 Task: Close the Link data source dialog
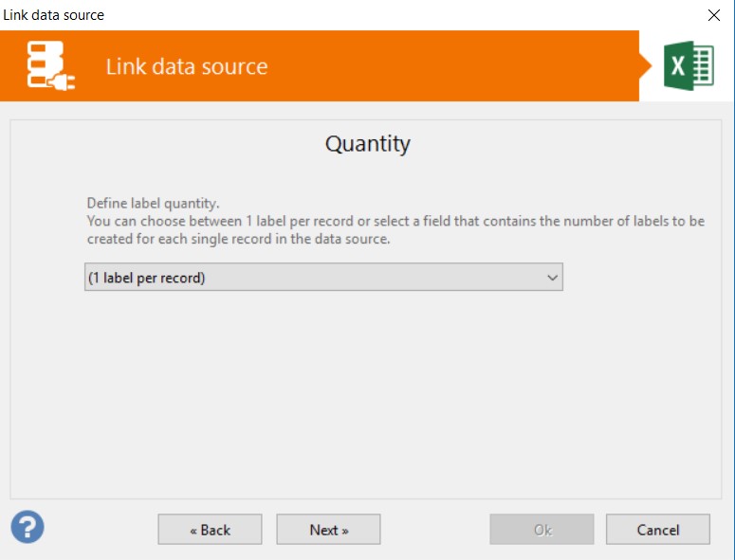(713, 15)
